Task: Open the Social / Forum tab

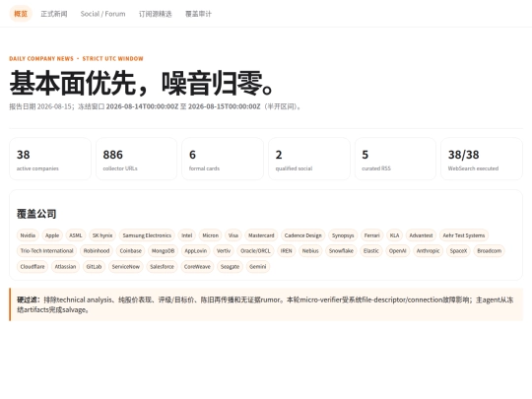Action: (102, 14)
